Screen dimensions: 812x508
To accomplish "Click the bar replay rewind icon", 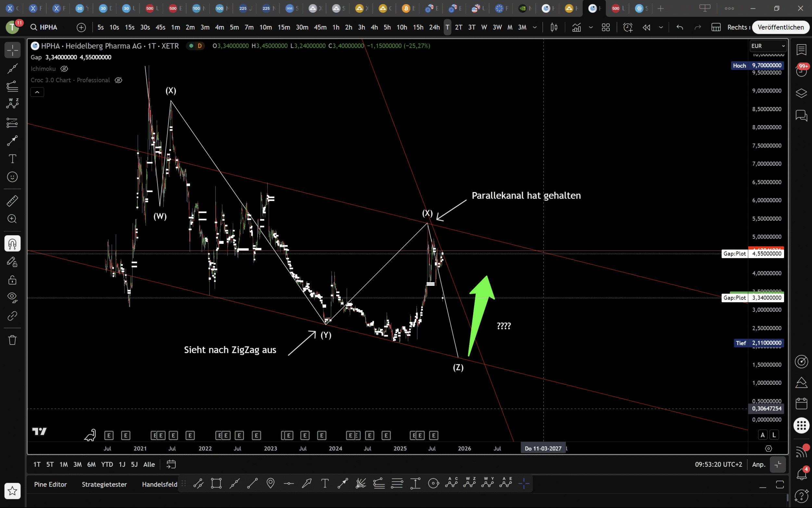I will click(x=646, y=27).
